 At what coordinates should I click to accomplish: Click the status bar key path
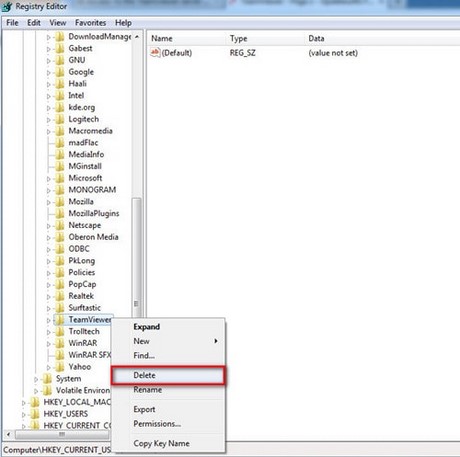click(57, 450)
